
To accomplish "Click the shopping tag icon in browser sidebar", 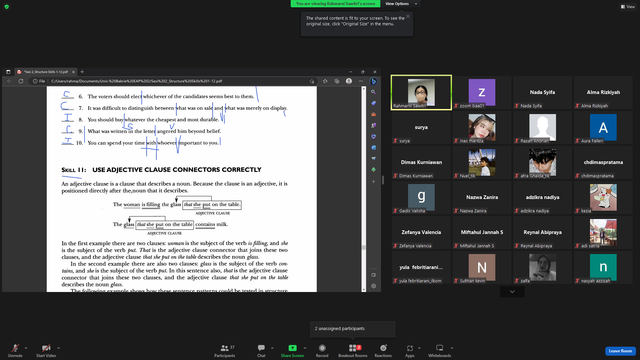I will [x=373, y=103].
